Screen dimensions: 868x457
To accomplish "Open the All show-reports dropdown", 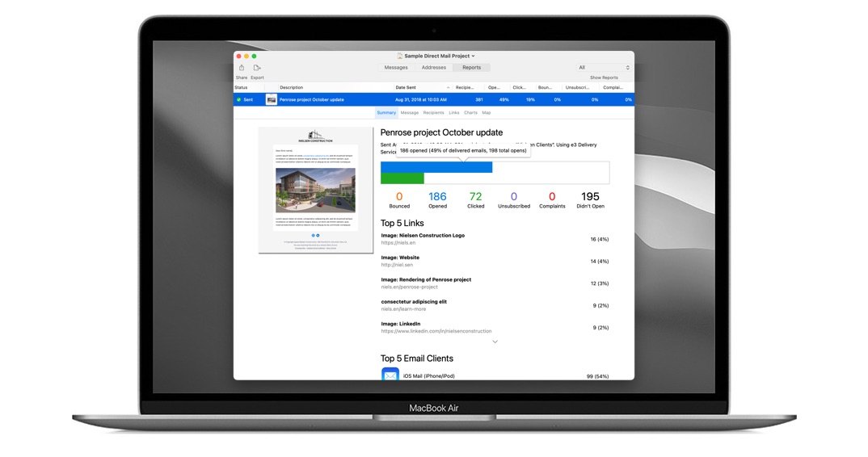I will [x=604, y=68].
